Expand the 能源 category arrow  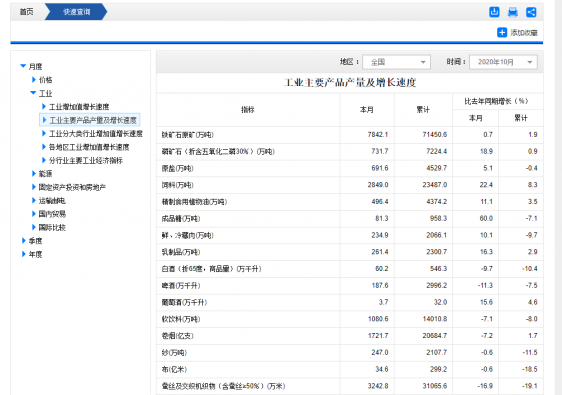[34, 173]
